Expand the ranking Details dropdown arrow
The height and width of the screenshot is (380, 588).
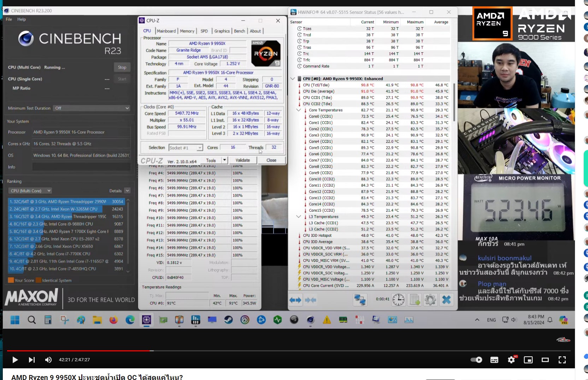[128, 191]
